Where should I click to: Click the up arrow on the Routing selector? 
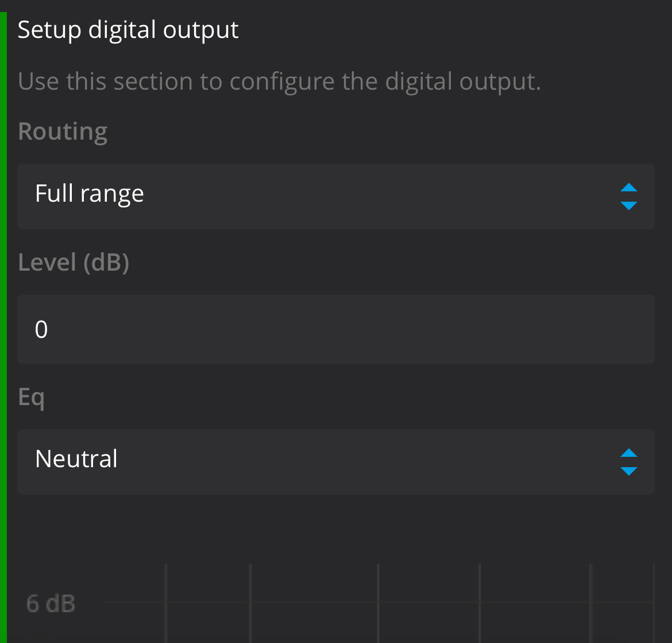coord(629,187)
